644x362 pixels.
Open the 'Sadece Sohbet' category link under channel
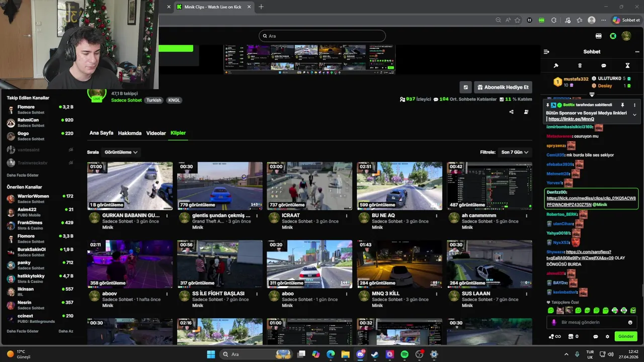(126, 100)
